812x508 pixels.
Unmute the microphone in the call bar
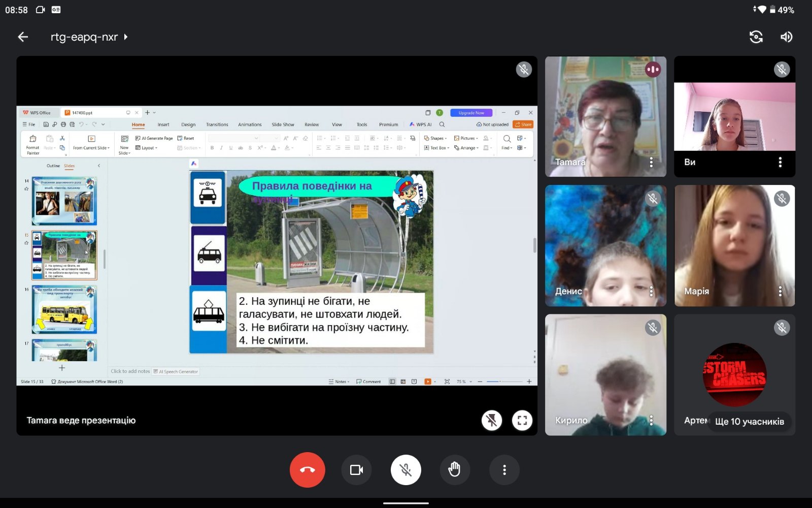tap(406, 470)
